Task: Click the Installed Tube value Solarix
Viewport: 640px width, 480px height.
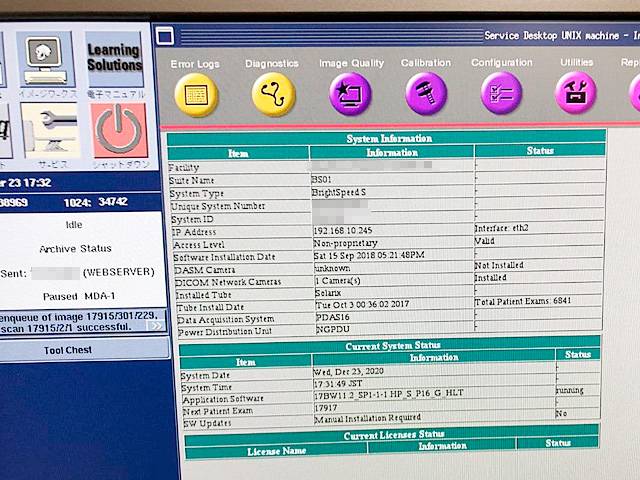Action: [x=328, y=293]
